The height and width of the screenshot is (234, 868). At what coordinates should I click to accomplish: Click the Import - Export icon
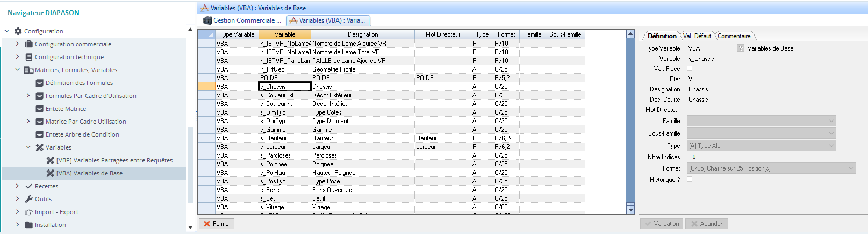click(29, 212)
